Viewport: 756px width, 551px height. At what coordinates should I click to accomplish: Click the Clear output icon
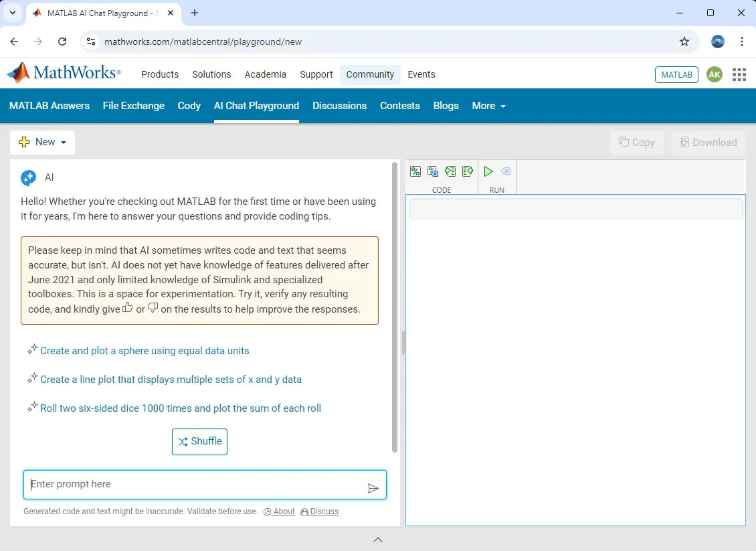506,171
